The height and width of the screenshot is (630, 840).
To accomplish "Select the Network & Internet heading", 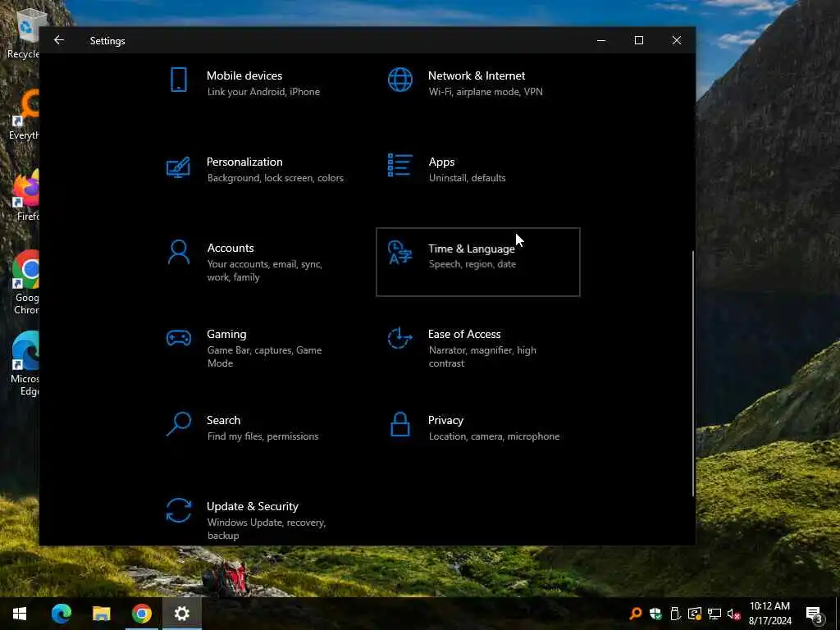I will (x=477, y=75).
